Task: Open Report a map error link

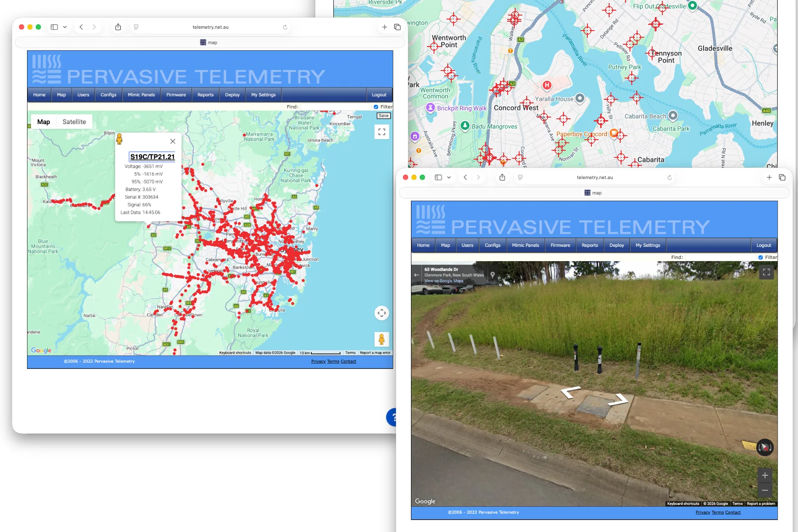Action: (375, 353)
